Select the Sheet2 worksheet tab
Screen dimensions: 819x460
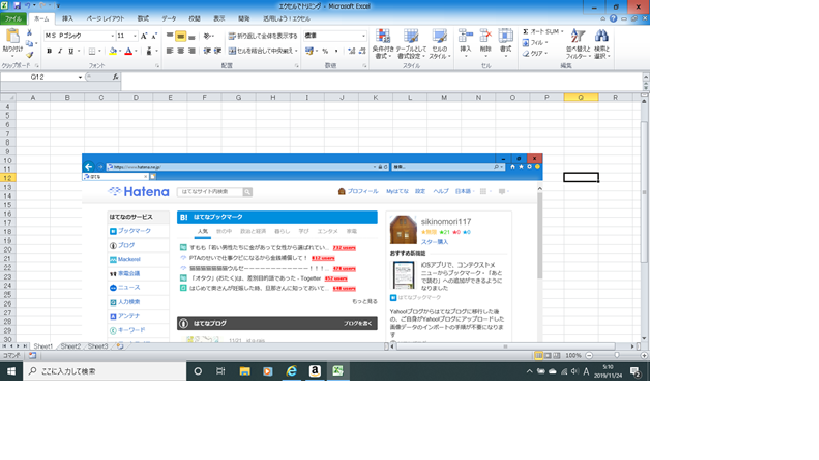point(71,346)
